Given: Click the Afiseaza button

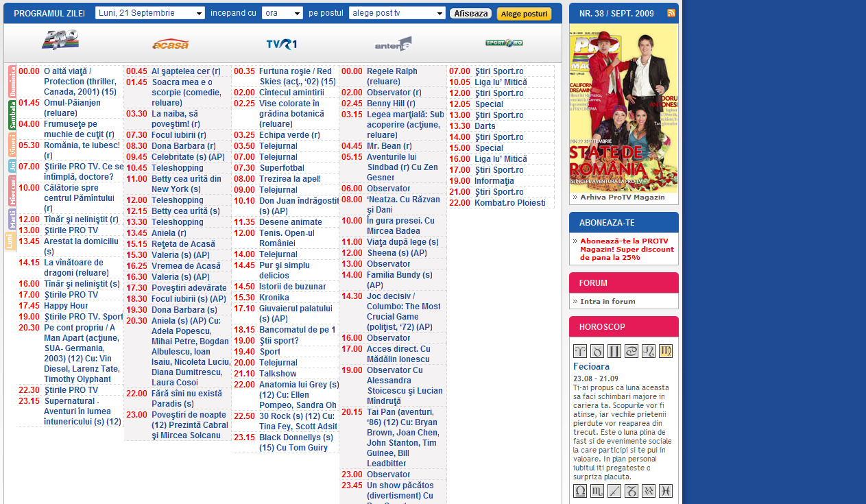Looking at the screenshot, I should tap(471, 14).
